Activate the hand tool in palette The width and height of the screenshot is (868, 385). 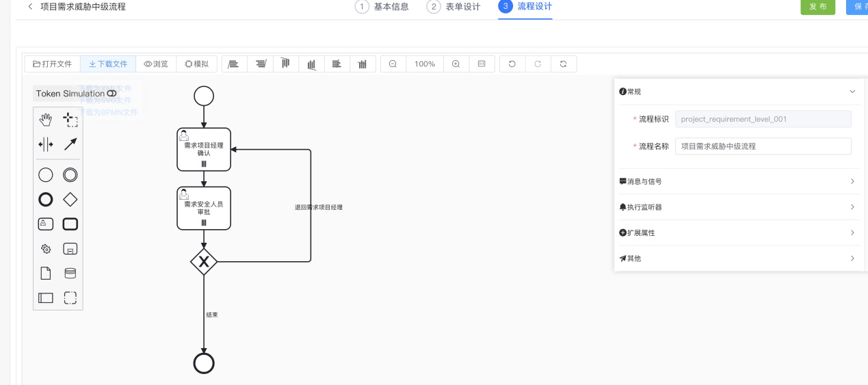pos(46,120)
